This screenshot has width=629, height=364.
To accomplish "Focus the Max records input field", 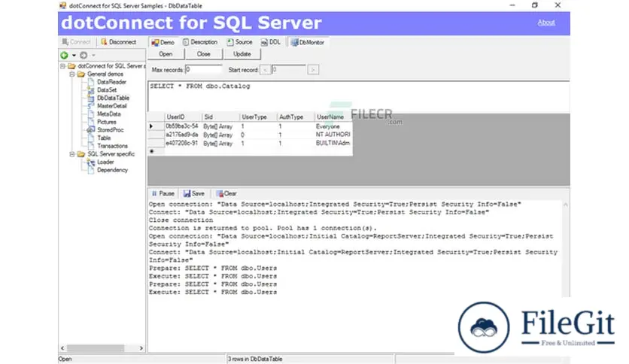I will click(203, 69).
